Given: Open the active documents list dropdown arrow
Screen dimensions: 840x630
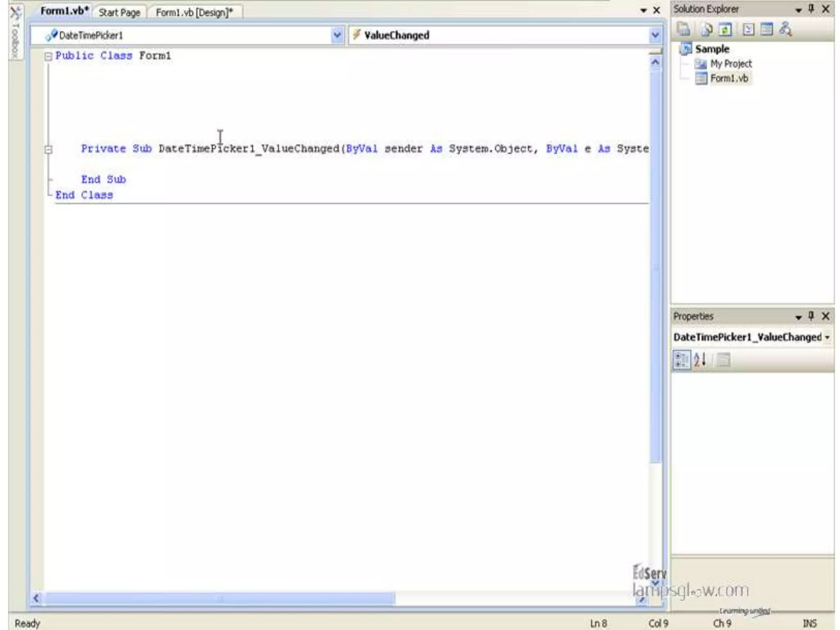Looking at the screenshot, I should (643, 11).
